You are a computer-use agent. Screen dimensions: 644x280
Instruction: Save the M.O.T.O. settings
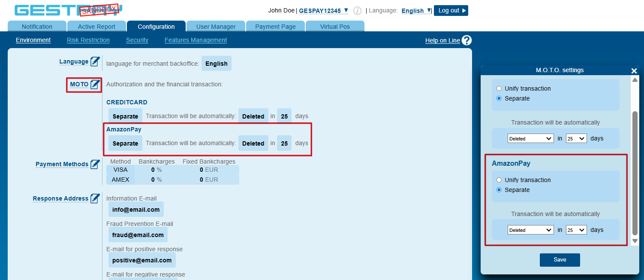[560, 260]
